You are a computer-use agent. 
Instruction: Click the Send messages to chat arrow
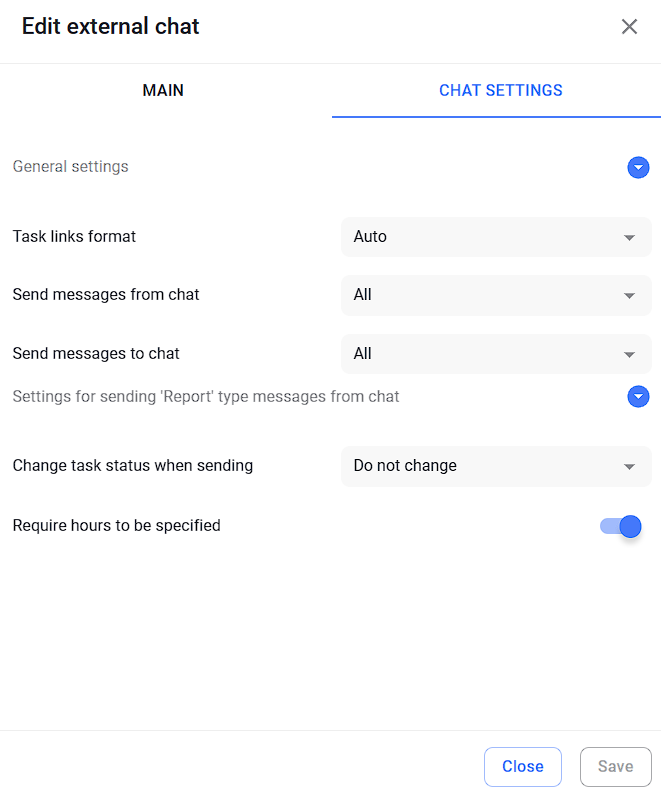tap(629, 354)
